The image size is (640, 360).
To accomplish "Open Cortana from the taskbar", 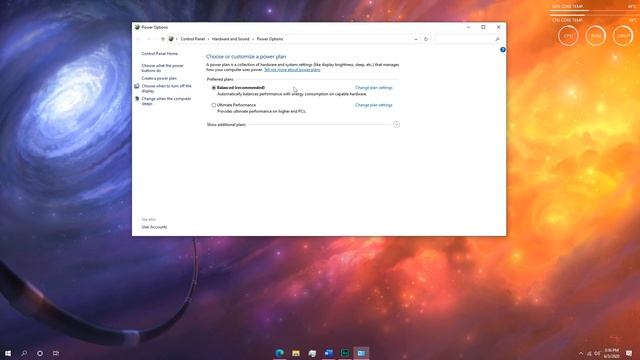I will (40, 353).
